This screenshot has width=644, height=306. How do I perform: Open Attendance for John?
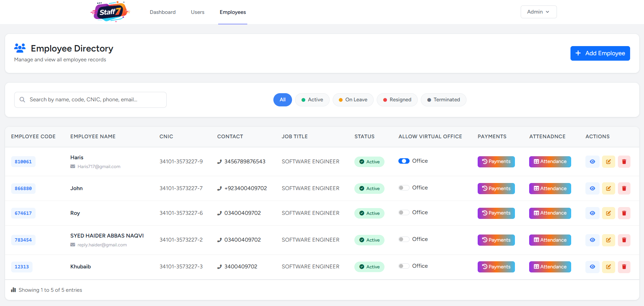point(550,188)
